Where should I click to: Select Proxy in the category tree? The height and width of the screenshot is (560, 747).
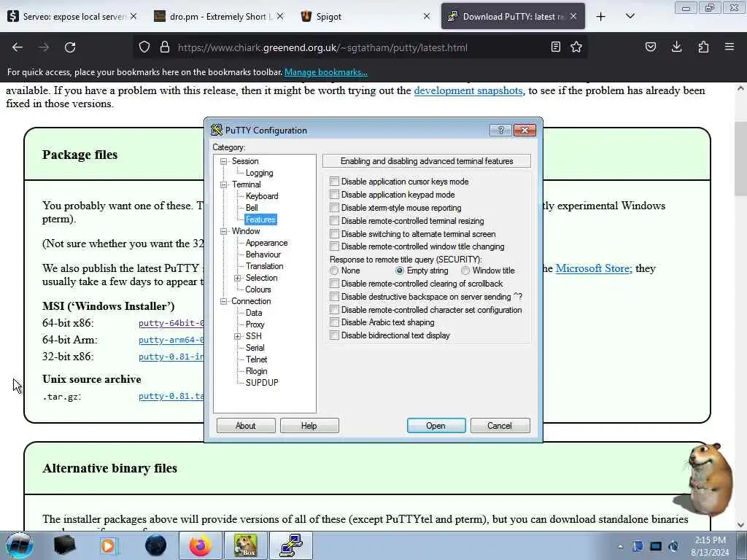[255, 324]
